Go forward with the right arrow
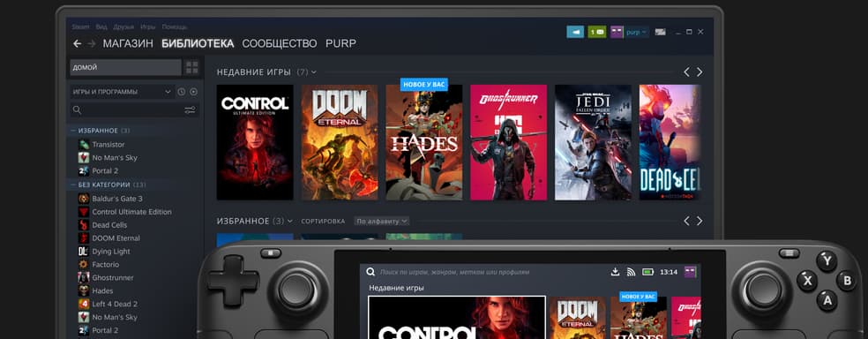 92,44
